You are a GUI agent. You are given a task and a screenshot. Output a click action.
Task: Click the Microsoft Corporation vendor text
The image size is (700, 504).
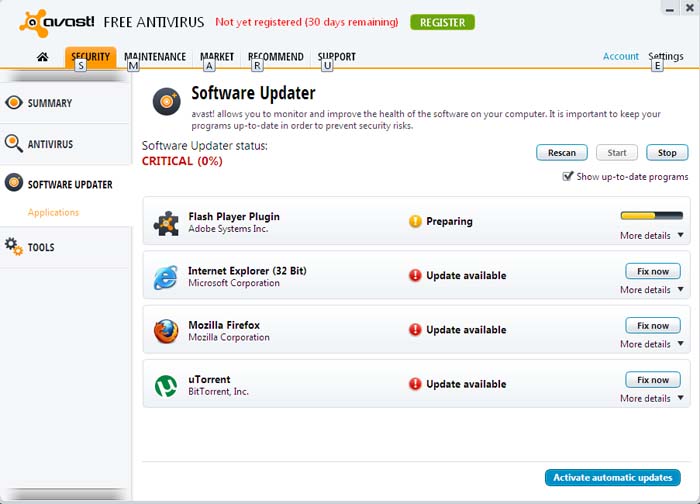tap(234, 283)
